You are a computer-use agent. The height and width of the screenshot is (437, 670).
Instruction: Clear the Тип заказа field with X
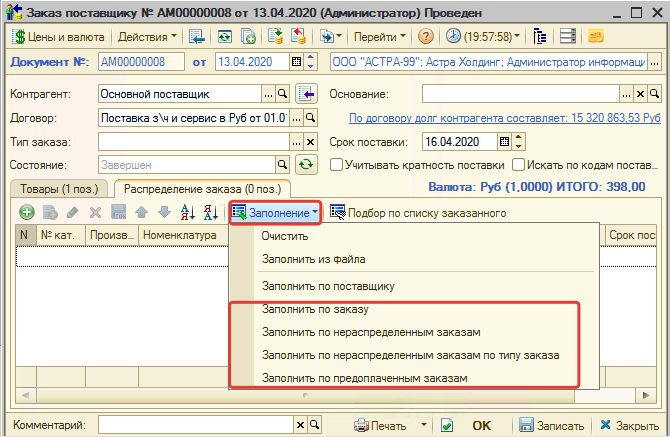[311, 142]
